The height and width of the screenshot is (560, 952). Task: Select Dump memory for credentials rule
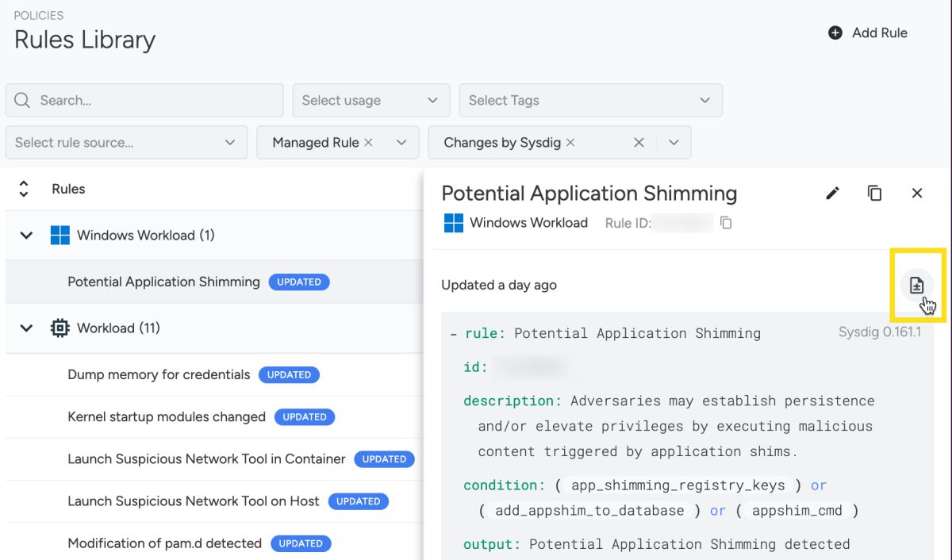tap(159, 374)
